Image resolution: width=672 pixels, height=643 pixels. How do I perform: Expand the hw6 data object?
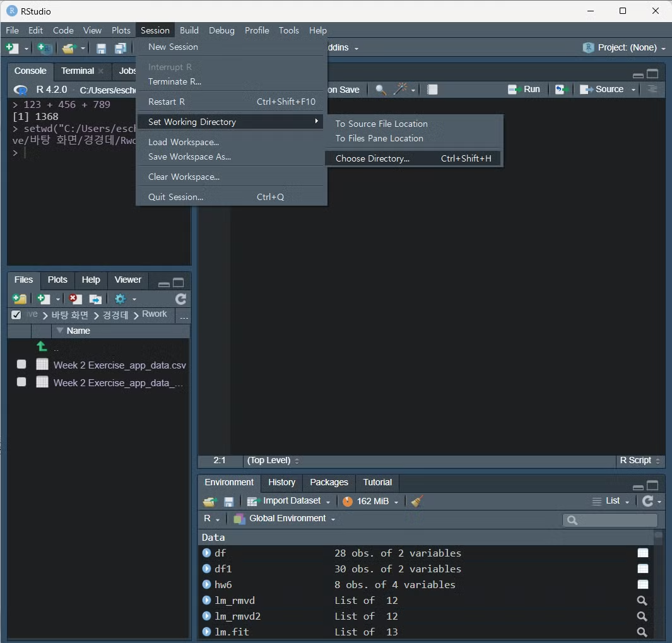coord(206,584)
